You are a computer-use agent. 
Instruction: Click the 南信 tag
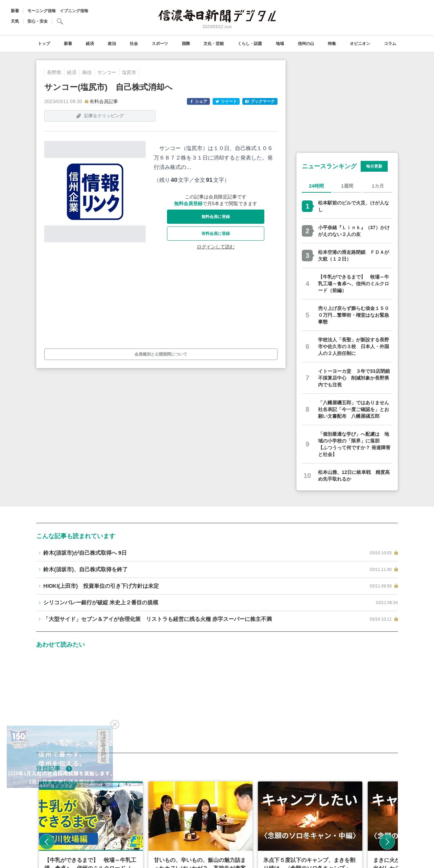tap(87, 72)
